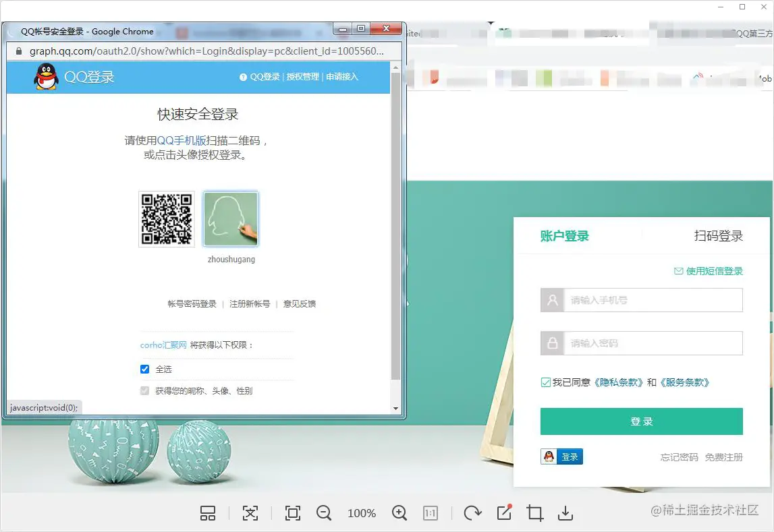Screen dimensions: 774x532
Task: Close the QQ帐号安全登录 popup window
Action: coord(386,29)
